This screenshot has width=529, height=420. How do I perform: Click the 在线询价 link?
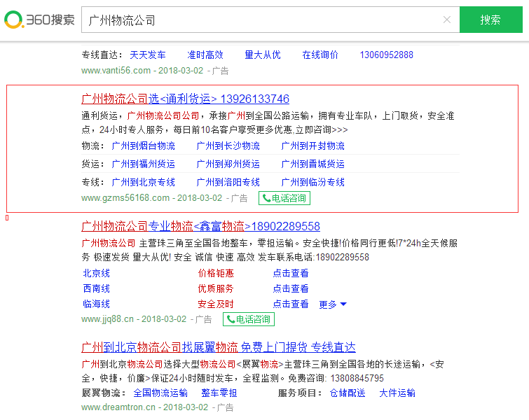(x=320, y=55)
